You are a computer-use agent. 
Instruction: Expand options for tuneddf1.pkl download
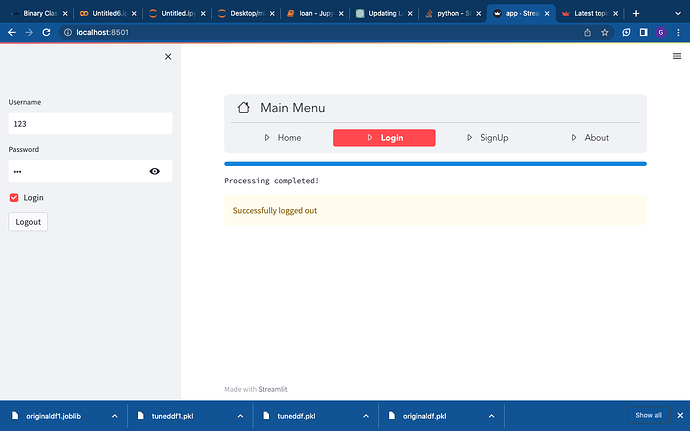tap(240, 416)
